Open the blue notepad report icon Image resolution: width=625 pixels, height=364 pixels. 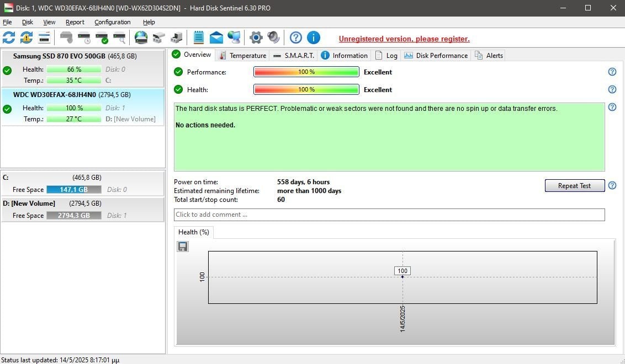[199, 38]
